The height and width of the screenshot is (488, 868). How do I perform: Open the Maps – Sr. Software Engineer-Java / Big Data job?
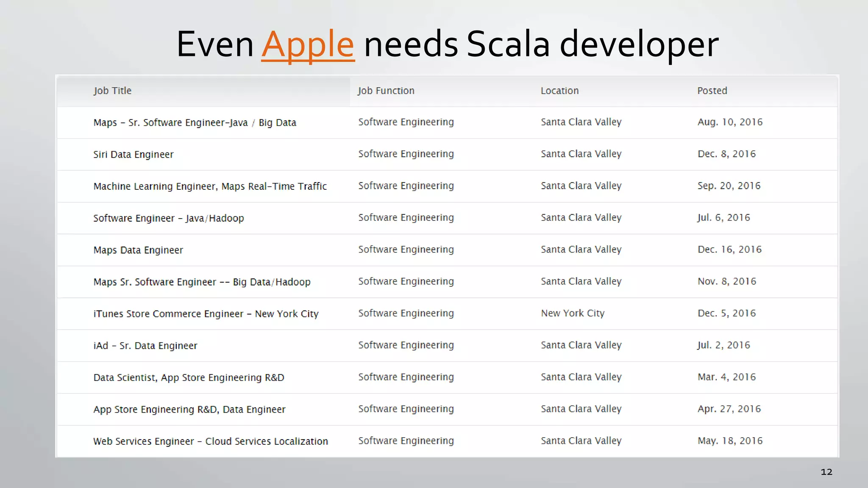(x=195, y=122)
